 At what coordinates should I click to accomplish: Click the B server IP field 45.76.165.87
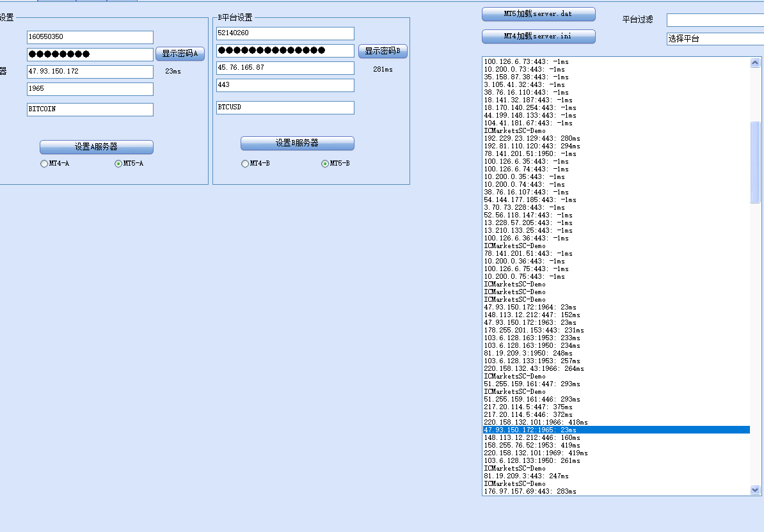(285, 67)
